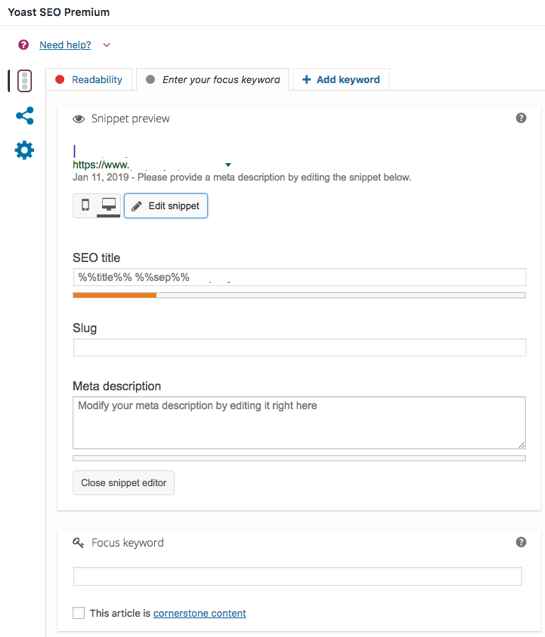Click the Edit snippet button
Image resolution: width=545 pixels, height=637 pixels.
pos(166,206)
